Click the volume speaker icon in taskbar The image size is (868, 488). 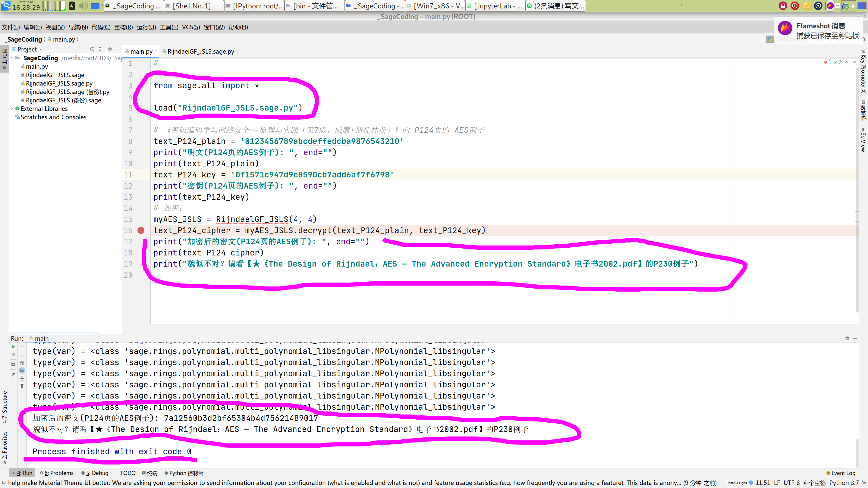[x=83, y=6]
